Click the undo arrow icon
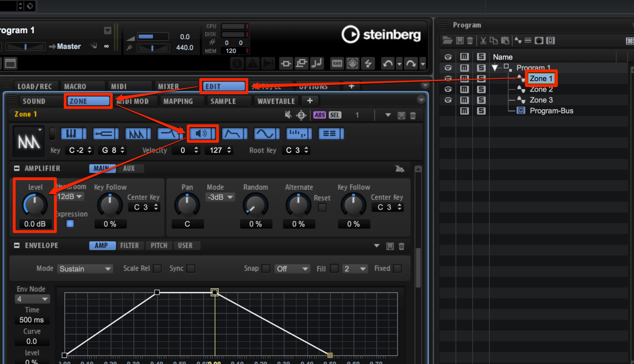The height and width of the screenshot is (364, 634). point(388,64)
